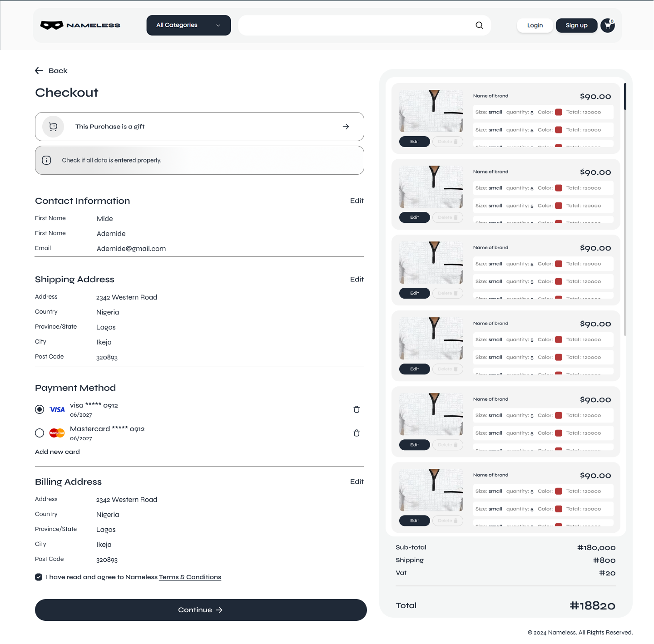This screenshot has height=644, width=654.
Task: Delete the Visa card with trash icon
Action: tap(357, 409)
